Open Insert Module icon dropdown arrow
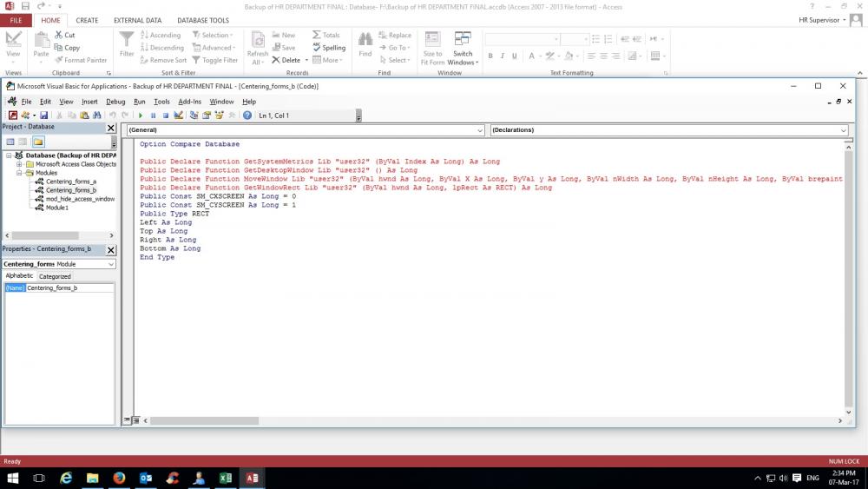 34,116
